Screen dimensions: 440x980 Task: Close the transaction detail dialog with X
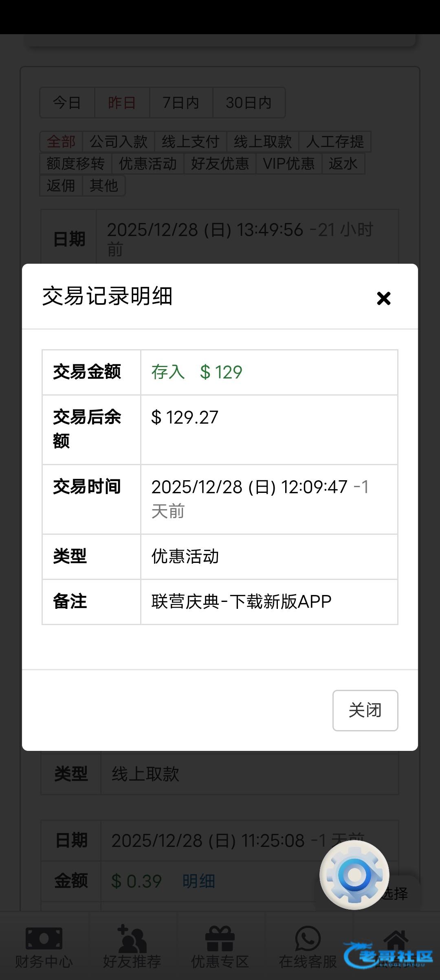pos(383,298)
